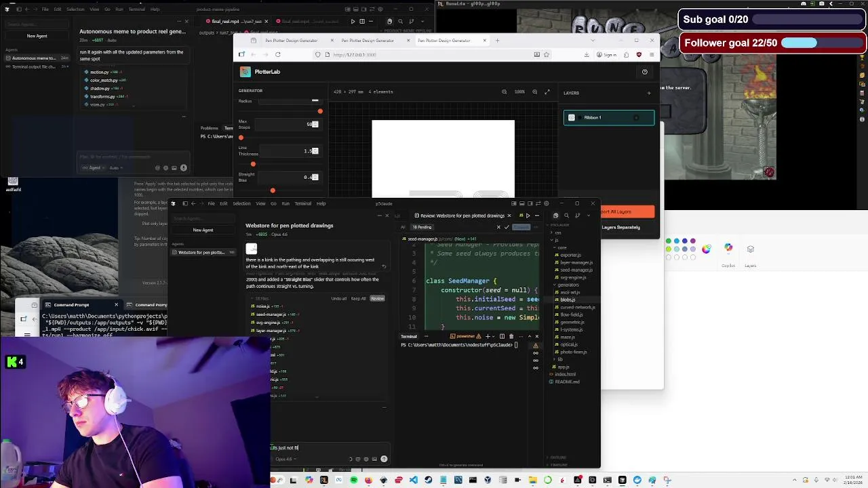Open Selection menu in p5claude
Image resolution: width=868 pixels, height=488 pixels.
pos(241,203)
